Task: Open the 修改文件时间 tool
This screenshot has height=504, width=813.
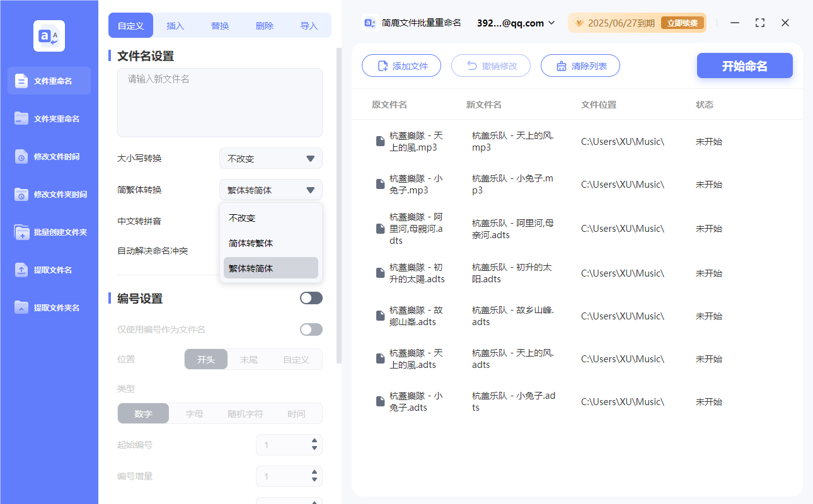Action: point(48,156)
